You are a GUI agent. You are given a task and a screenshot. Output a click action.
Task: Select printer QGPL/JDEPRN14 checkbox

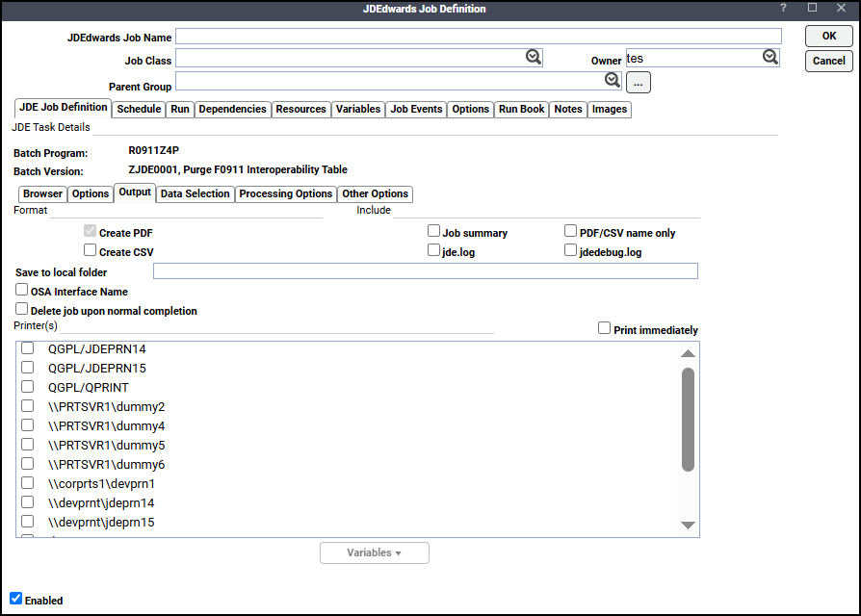pos(28,348)
